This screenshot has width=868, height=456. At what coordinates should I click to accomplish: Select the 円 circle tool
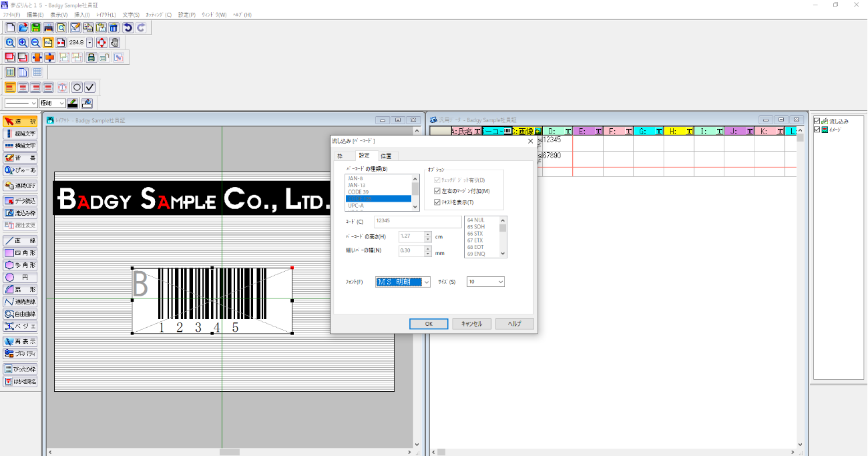click(x=20, y=277)
